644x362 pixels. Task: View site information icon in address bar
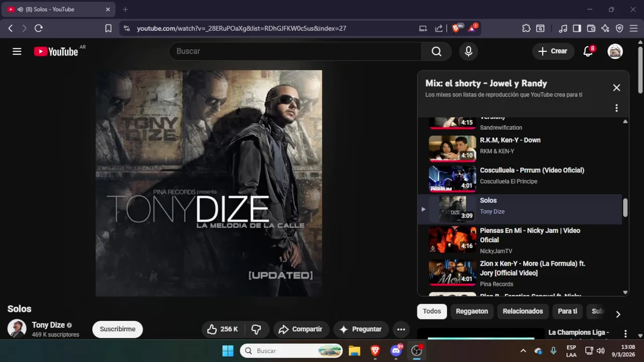click(x=126, y=29)
